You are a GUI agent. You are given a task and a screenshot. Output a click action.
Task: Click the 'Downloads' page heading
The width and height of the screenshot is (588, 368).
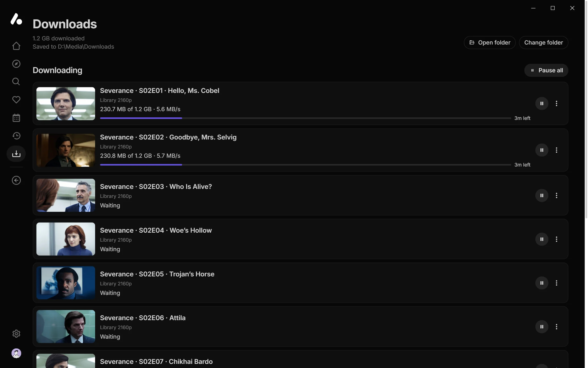[x=65, y=24]
